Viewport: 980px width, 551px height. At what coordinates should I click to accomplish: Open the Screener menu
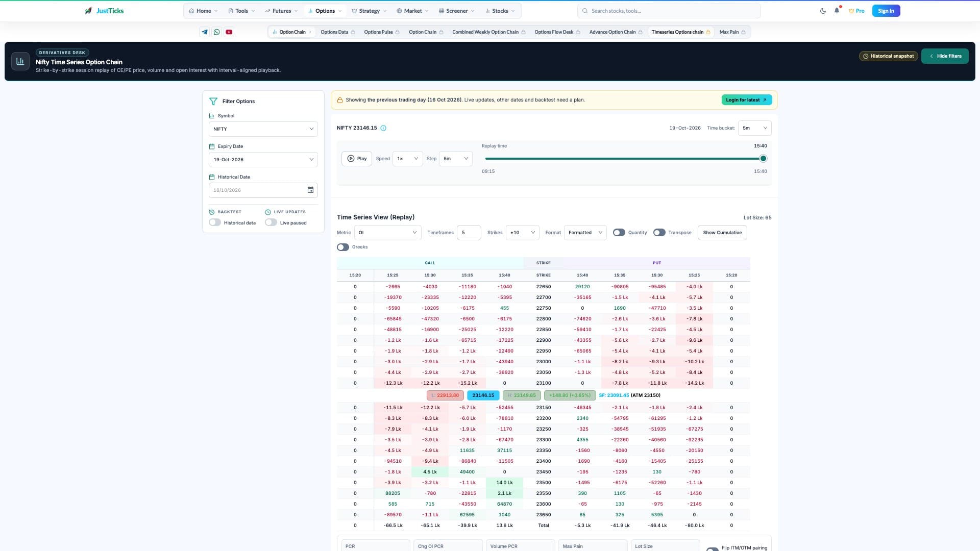pos(457,11)
